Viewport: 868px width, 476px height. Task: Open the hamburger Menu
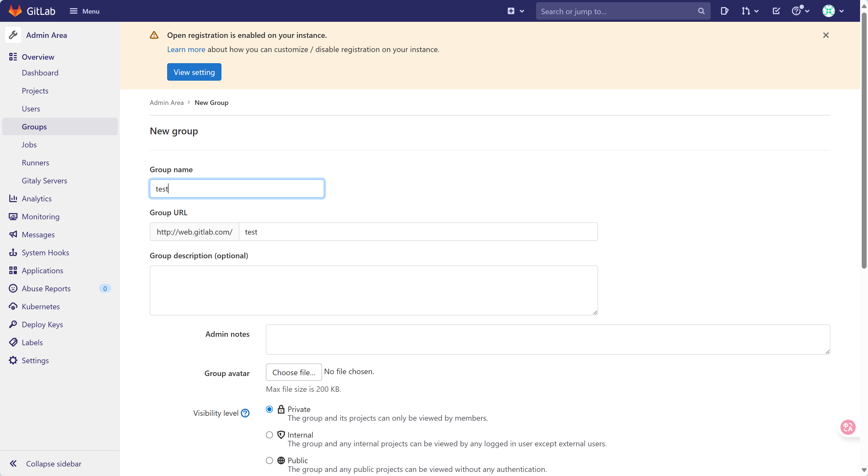[84, 11]
